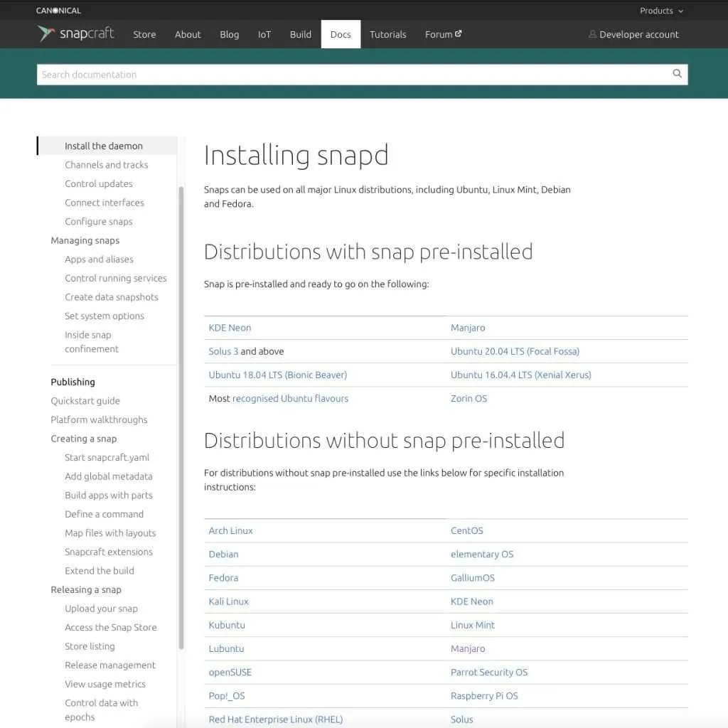This screenshot has width=728, height=728.
Task: Open Debian install instructions
Action: 223,555
